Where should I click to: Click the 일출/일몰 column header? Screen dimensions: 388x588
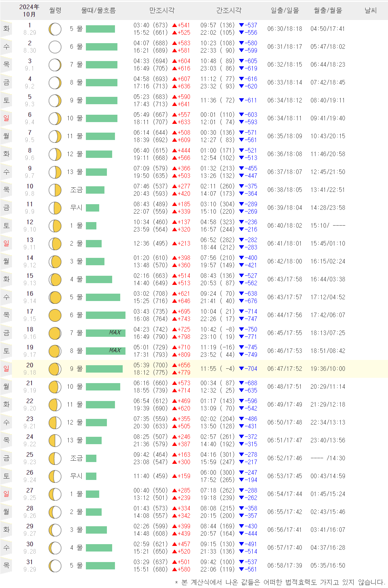pos(285,11)
